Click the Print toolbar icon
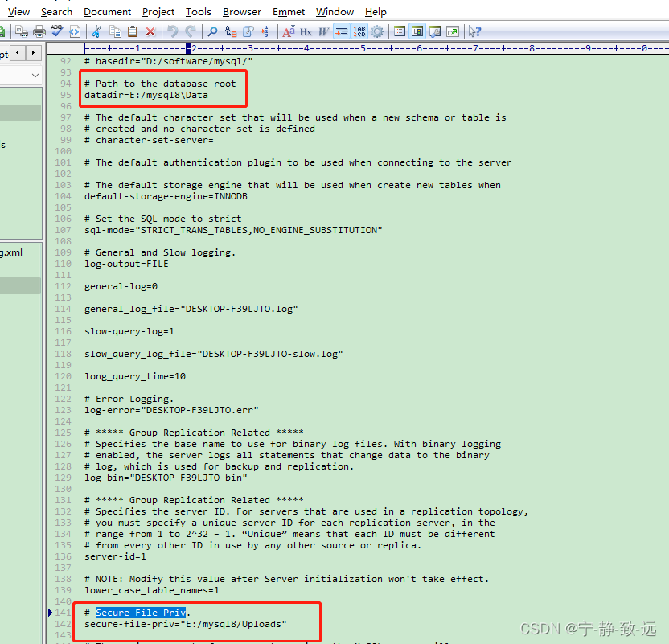The height and width of the screenshot is (644, 669). (x=39, y=31)
